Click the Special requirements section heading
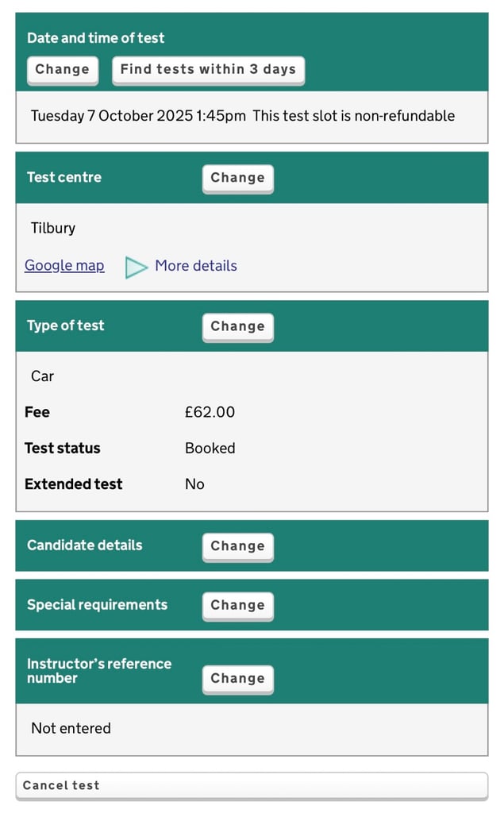504x813 pixels. 97,605
